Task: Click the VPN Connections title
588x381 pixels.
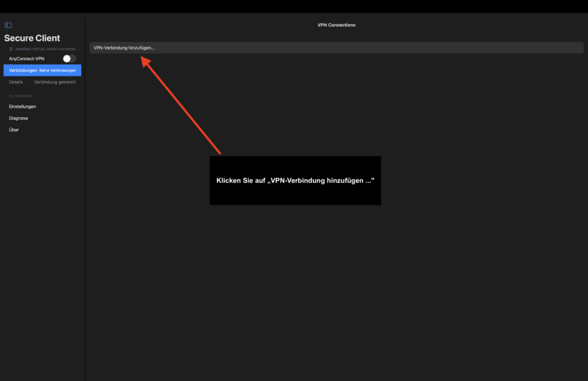Action: (336, 25)
